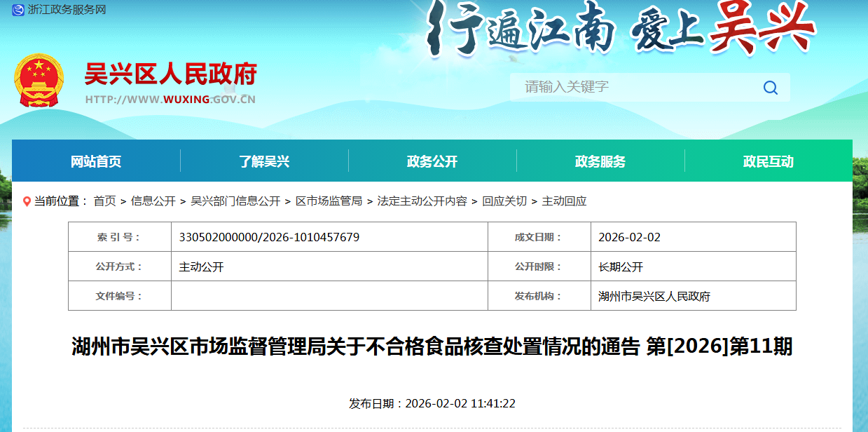This screenshot has width=868, height=432.
Task: Click the 索引号 label cell
Action: pos(120,237)
